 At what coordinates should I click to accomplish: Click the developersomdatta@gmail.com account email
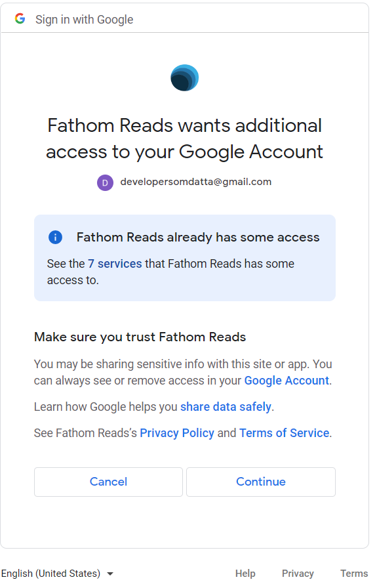(x=195, y=182)
